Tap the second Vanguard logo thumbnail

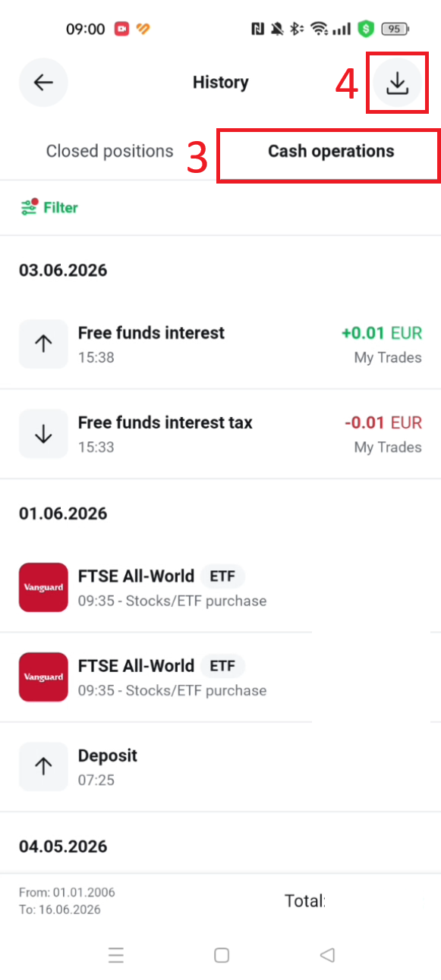(43, 677)
